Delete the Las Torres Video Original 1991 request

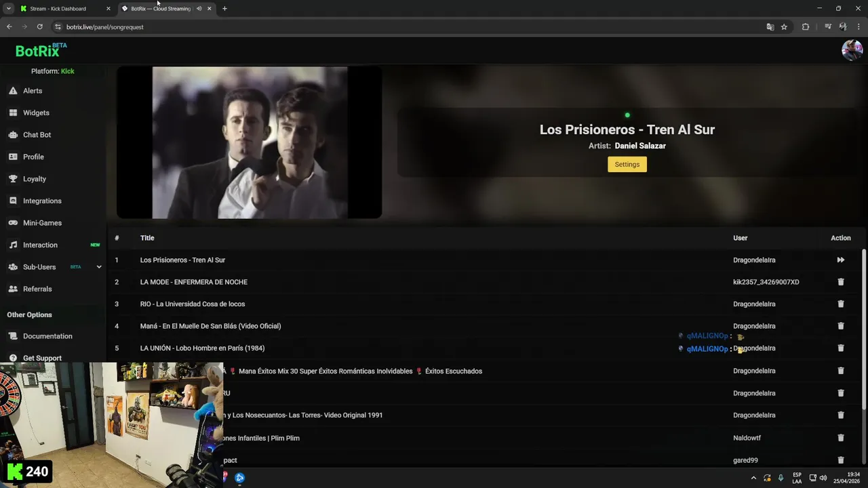(841, 415)
